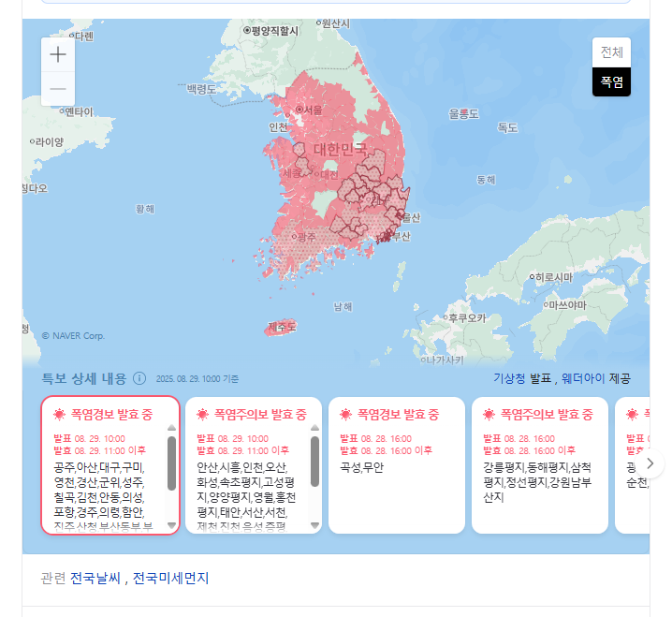This screenshot has height=617, width=672.
Task: Select the 전체 map filter
Action: click(611, 52)
